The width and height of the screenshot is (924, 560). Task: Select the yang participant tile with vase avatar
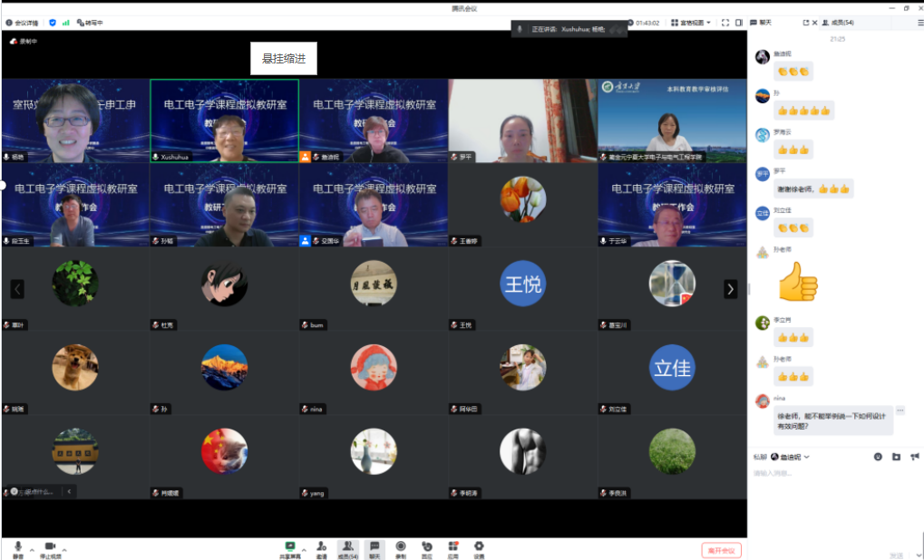point(374,457)
